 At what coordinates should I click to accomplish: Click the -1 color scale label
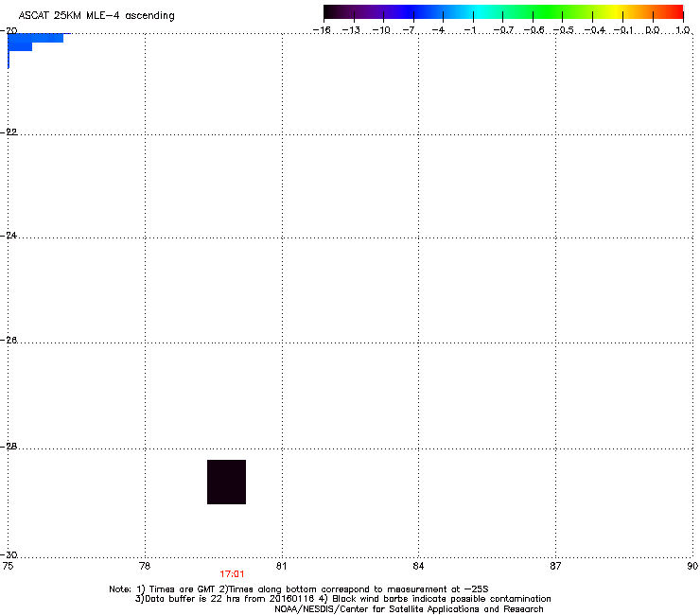pos(470,30)
